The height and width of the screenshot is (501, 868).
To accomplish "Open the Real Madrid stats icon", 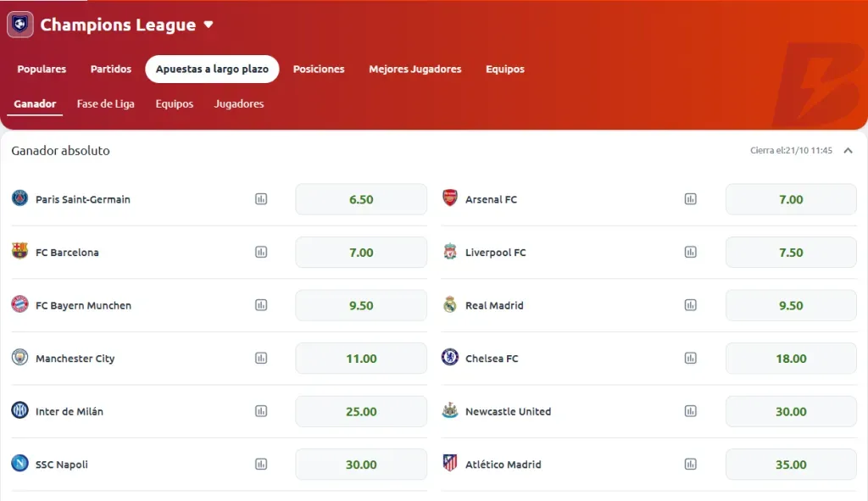I will point(691,305).
